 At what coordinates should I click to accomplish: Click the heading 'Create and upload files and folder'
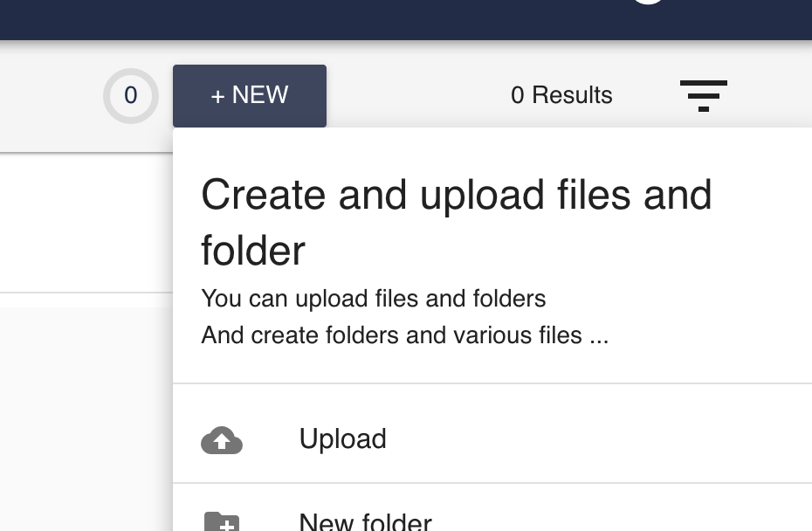click(457, 222)
